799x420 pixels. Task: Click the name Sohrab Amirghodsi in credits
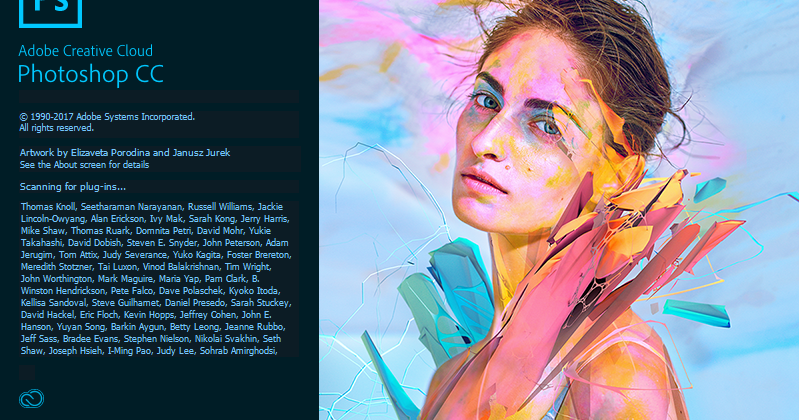[238, 351]
